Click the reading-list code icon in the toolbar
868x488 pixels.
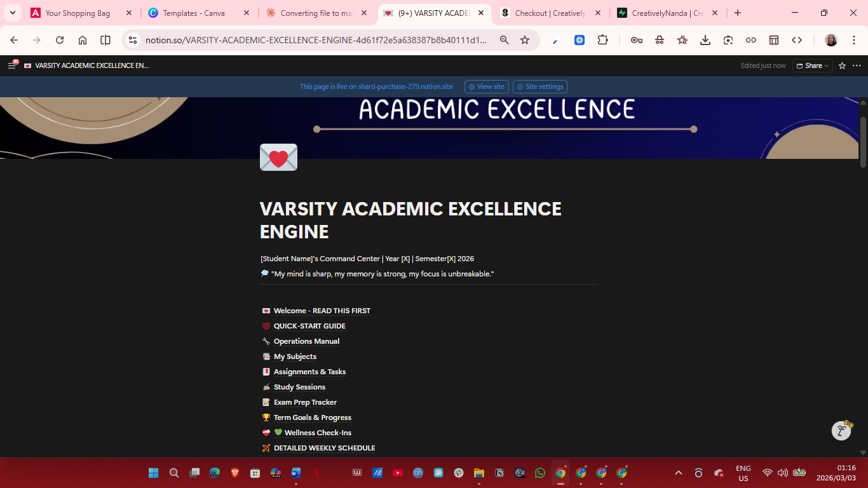[797, 39]
